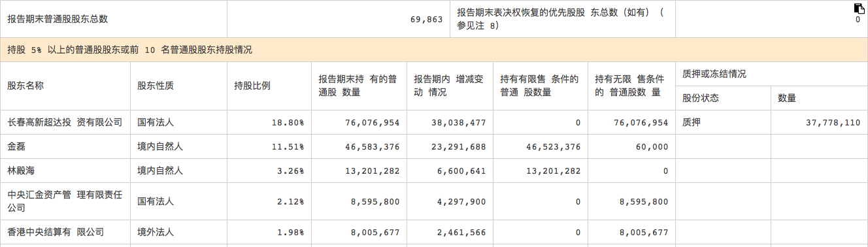Click the 股份状态 sub-header
The width and height of the screenshot is (868, 247).
701,98
